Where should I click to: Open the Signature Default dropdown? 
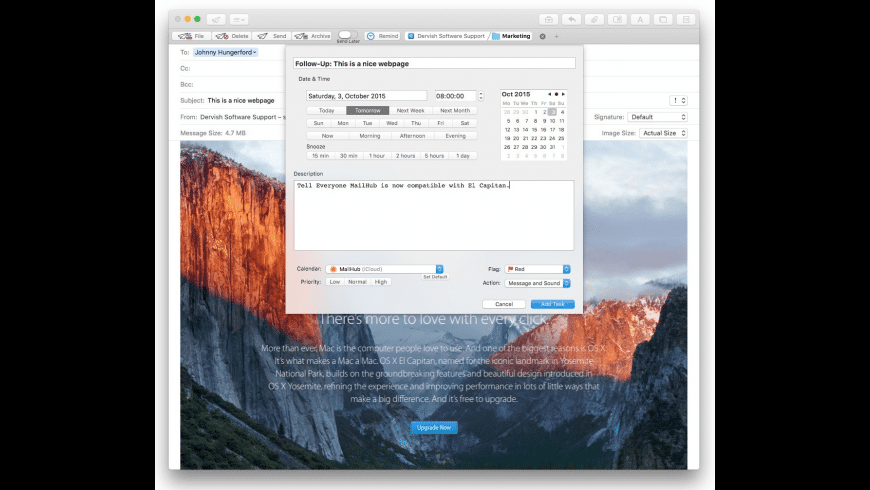(x=657, y=117)
